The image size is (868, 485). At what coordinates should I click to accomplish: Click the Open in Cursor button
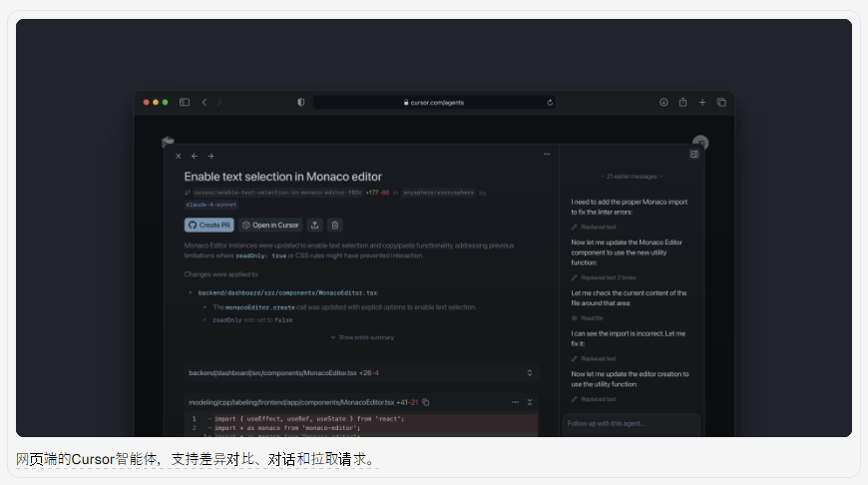coord(270,225)
